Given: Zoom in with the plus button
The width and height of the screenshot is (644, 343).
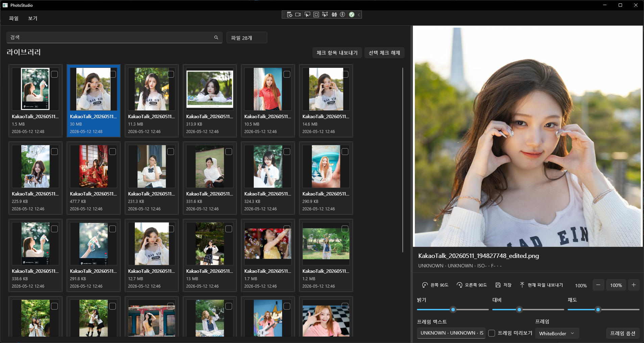Looking at the screenshot, I should pyautogui.click(x=634, y=285).
